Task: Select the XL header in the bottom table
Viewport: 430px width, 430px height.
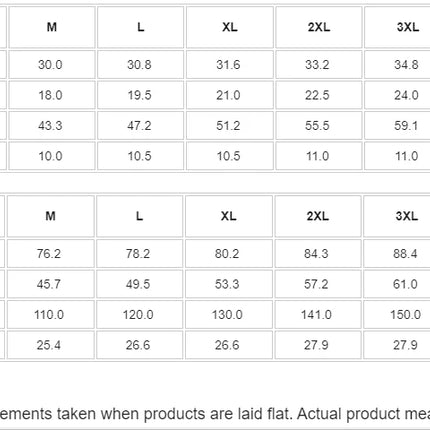Action: point(229,216)
